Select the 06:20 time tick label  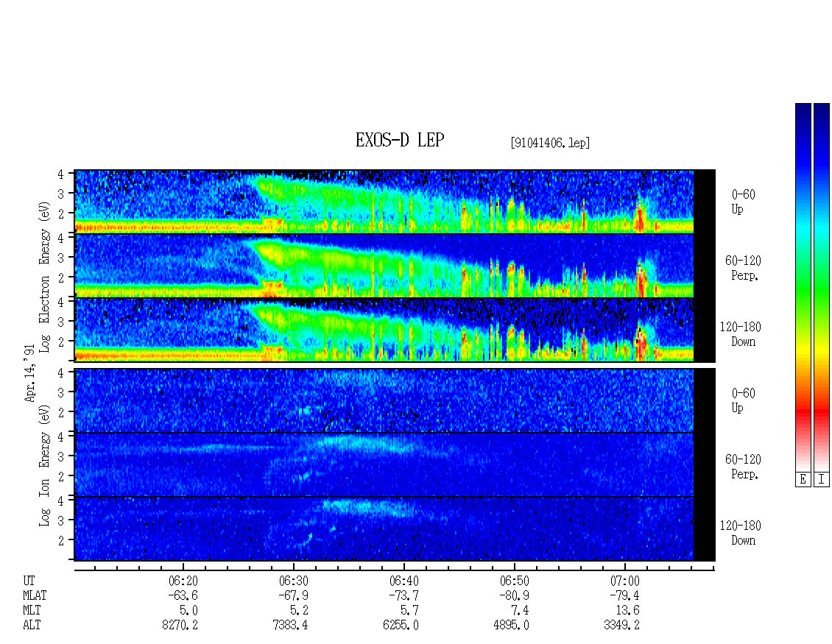183,581
